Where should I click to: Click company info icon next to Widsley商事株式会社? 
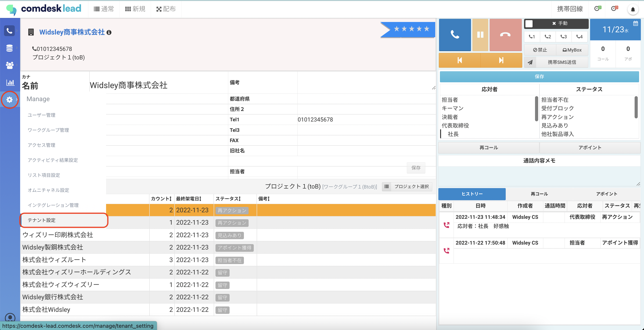pos(109,33)
